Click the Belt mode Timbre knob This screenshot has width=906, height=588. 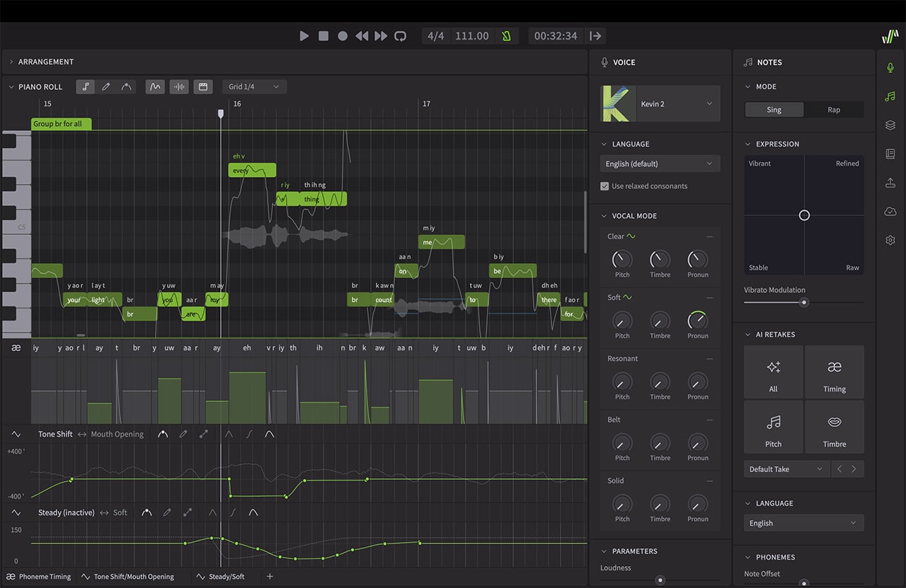660,443
